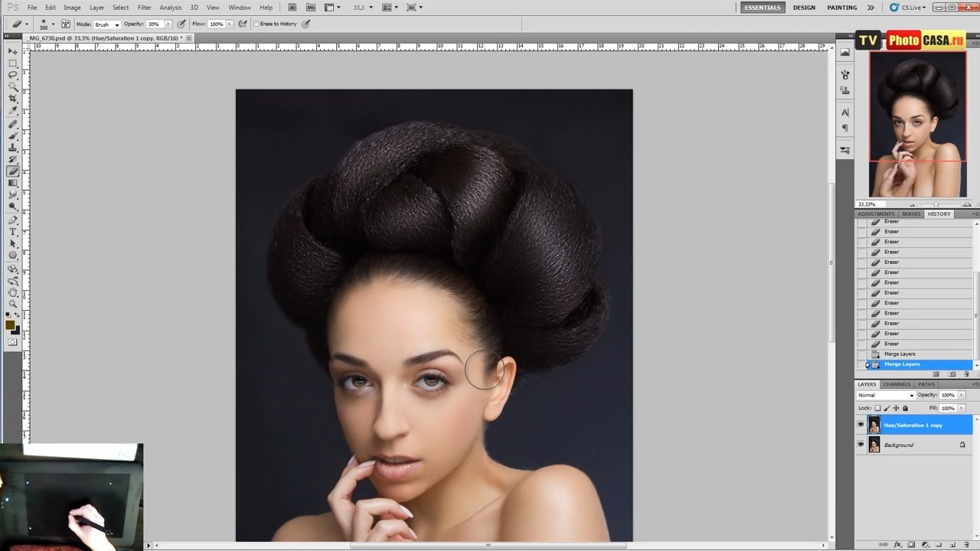Image resolution: width=980 pixels, height=551 pixels.
Task: Select the Path Selection tool
Action: point(13,243)
